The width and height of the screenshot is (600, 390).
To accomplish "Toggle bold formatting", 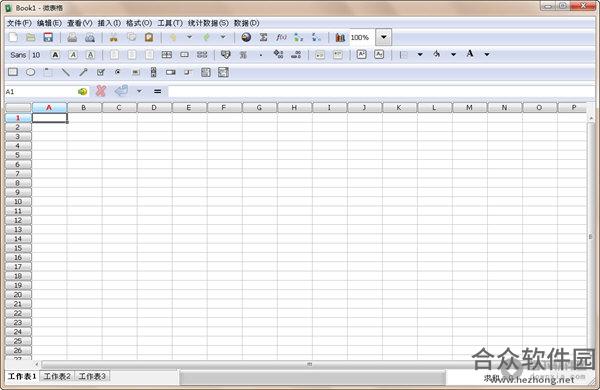I will (x=55, y=55).
